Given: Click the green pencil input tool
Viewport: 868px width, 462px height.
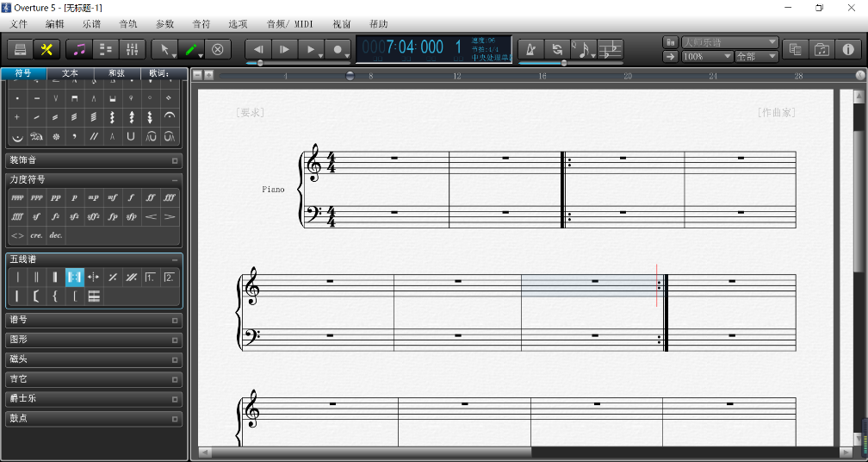Looking at the screenshot, I should pos(191,49).
